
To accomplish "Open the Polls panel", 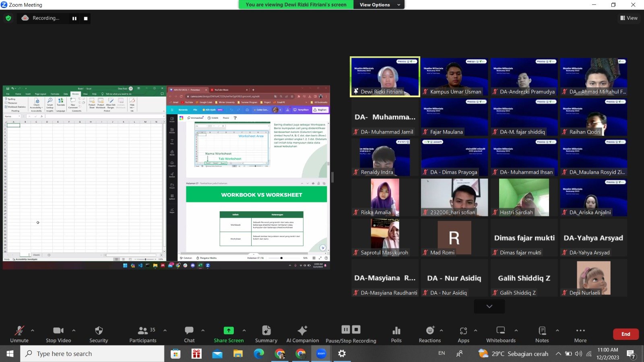I will pos(396,334).
